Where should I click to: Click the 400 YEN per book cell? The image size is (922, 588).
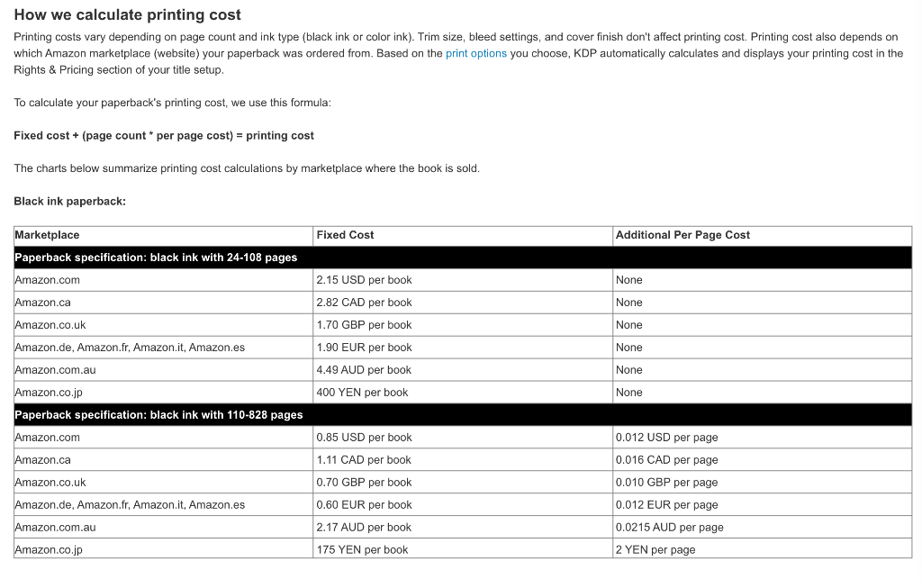tap(463, 393)
